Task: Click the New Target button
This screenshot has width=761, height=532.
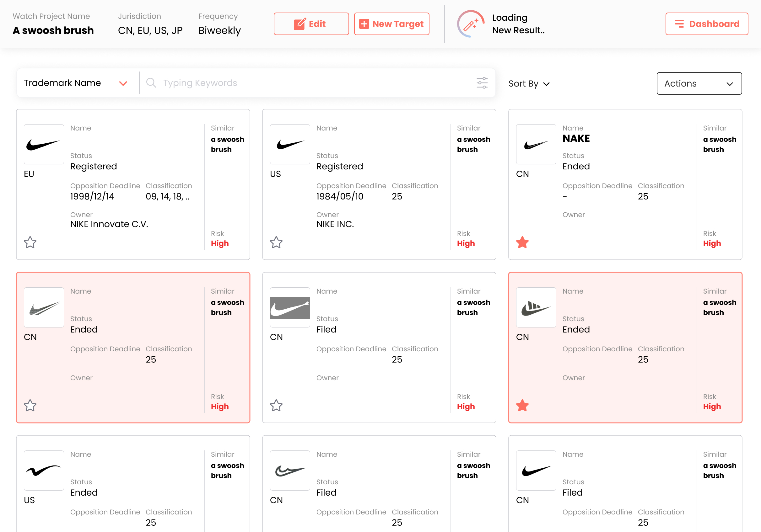Action: [391, 24]
